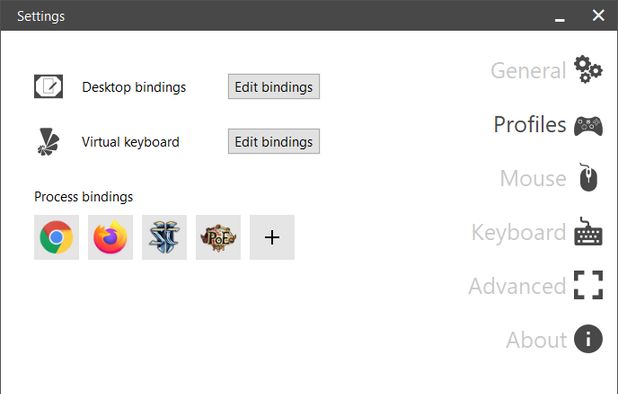
Task: Click the Mouse icon in sidebar
Action: (588, 177)
